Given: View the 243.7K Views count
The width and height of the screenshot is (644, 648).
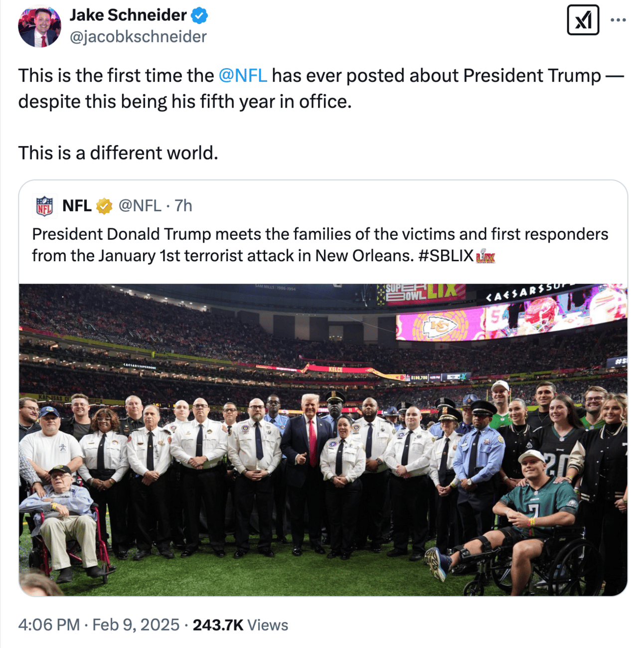Looking at the screenshot, I should (x=240, y=625).
